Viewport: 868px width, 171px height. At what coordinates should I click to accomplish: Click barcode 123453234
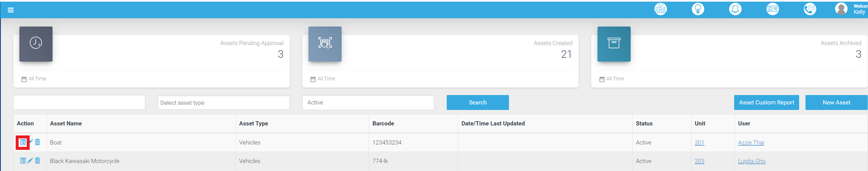coord(387,143)
